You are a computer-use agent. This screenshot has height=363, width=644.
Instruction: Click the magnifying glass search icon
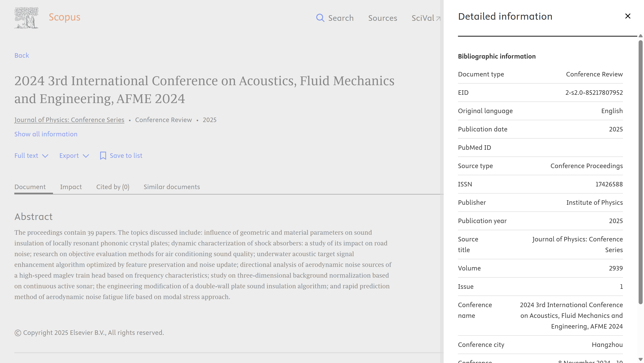click(x=320, y=18)
